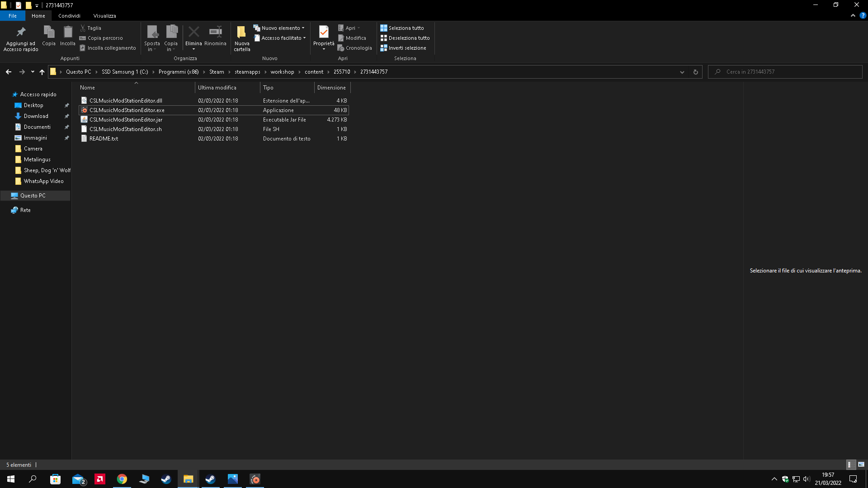Select Questo PC in navigation pane
Screen dimensions: 868x488
point(35,196)
